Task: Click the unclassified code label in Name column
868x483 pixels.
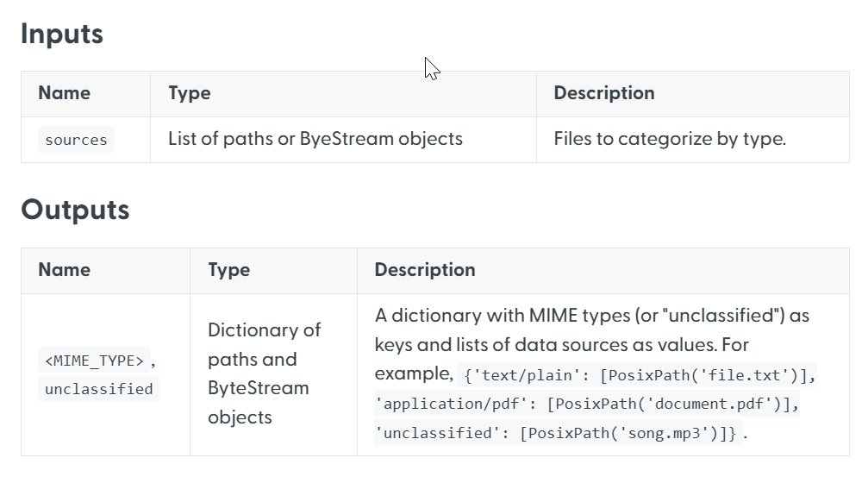Action: tap(98, 389)
